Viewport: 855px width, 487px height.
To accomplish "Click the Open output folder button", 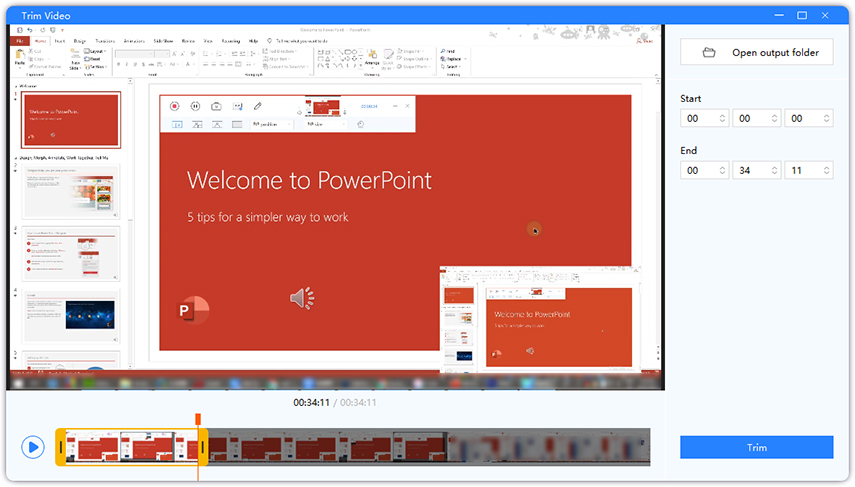I will tap(756, 52).
